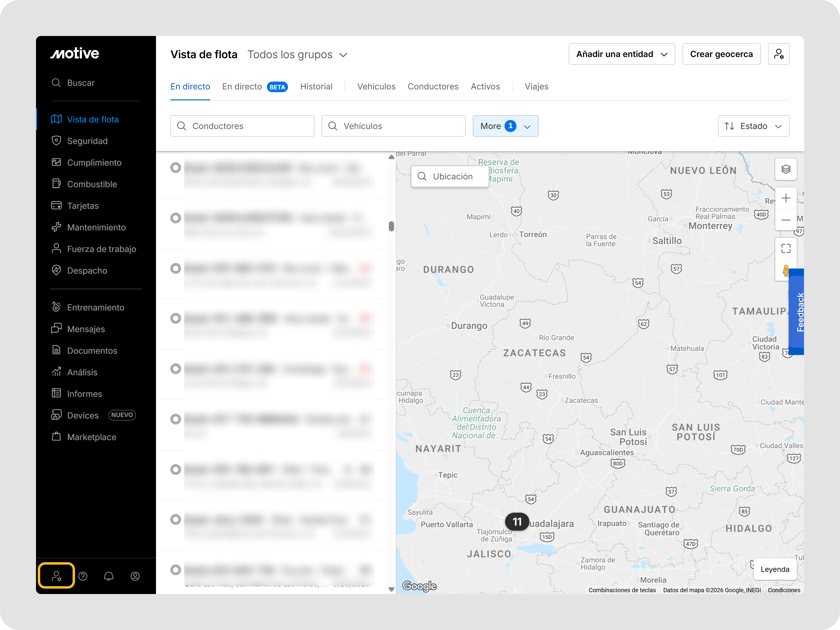Open map layers icon

pyautogui.click(x=785, y=169)
